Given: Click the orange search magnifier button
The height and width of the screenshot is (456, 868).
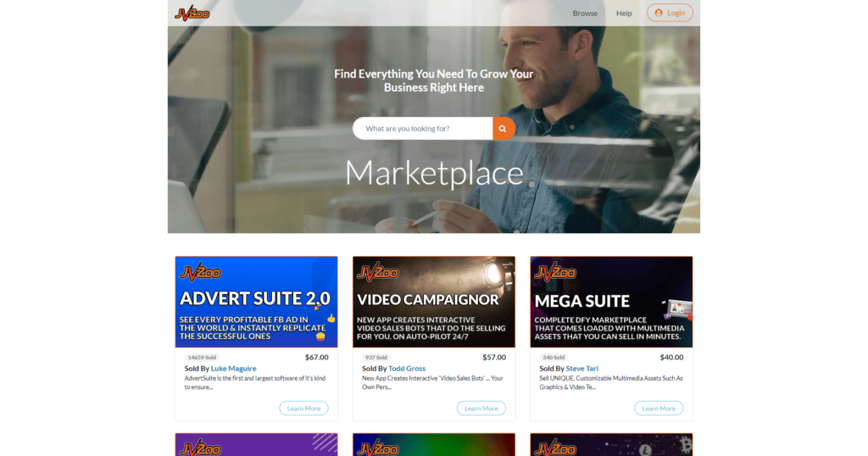Looking at the screenshot, I should click(x=504, y=128).
